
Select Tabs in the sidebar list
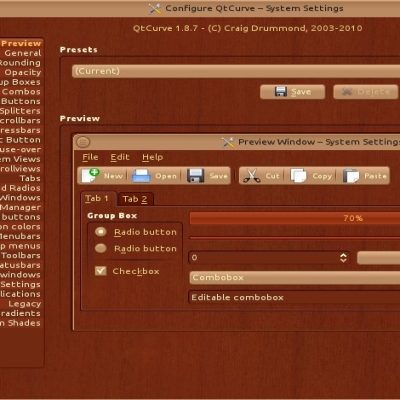click(x=30, y=179)
